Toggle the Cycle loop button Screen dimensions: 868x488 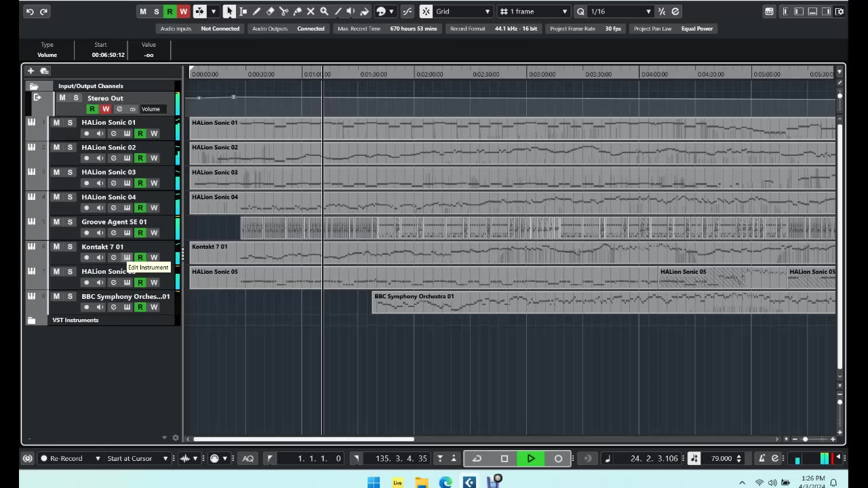477,458
